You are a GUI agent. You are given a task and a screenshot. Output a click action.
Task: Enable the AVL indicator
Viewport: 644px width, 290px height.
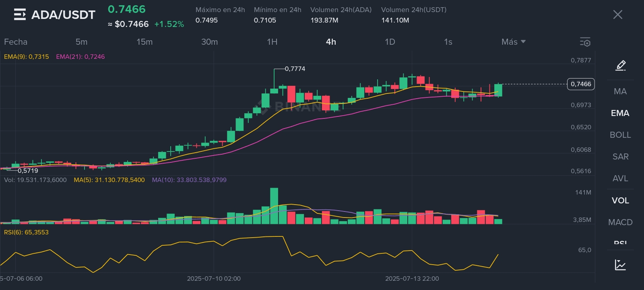(x=620, y=178)
